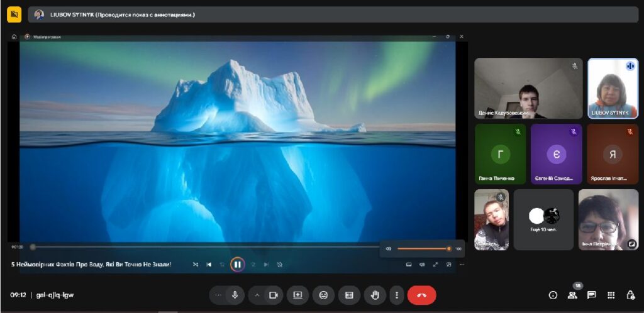Expand audio settings next to microphone
The height and width of the screenshot is (313, 644).
point(218,295)
